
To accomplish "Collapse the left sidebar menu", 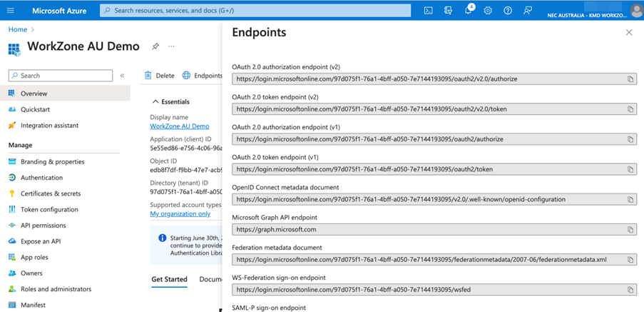I will [x=122, y=76].
